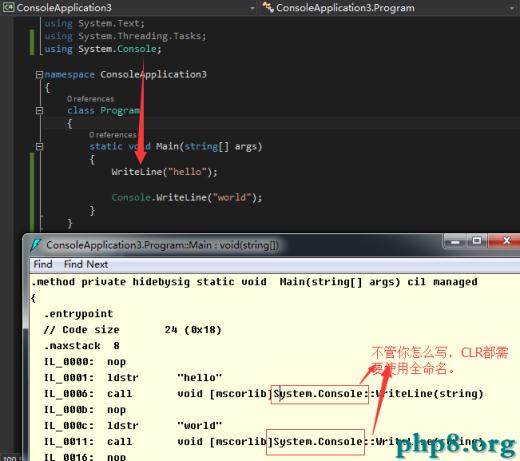Collapse the Main method block

(x=39, y=146)
